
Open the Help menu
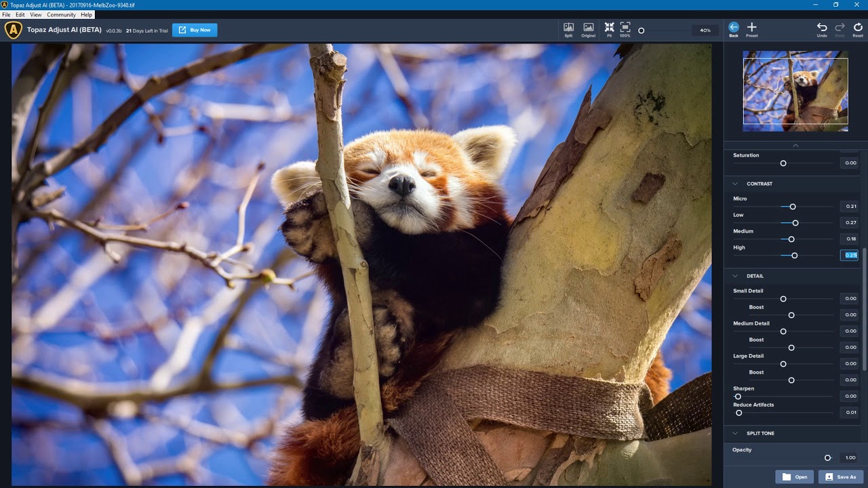86,14
